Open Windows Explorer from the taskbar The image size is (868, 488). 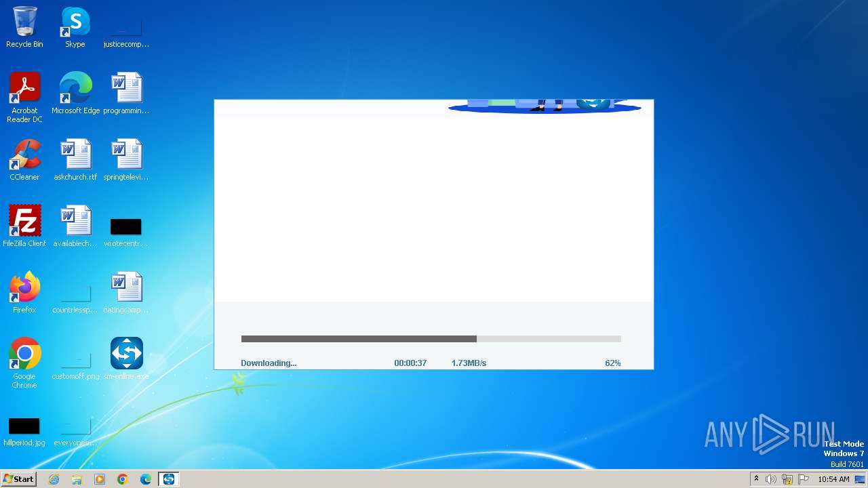tap(77, 479)
